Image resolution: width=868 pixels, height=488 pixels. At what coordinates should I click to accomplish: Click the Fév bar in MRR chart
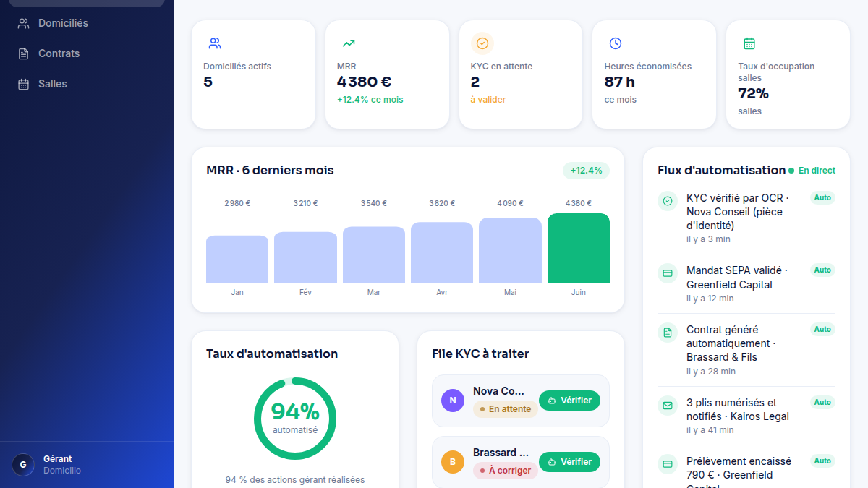(305, 257)
